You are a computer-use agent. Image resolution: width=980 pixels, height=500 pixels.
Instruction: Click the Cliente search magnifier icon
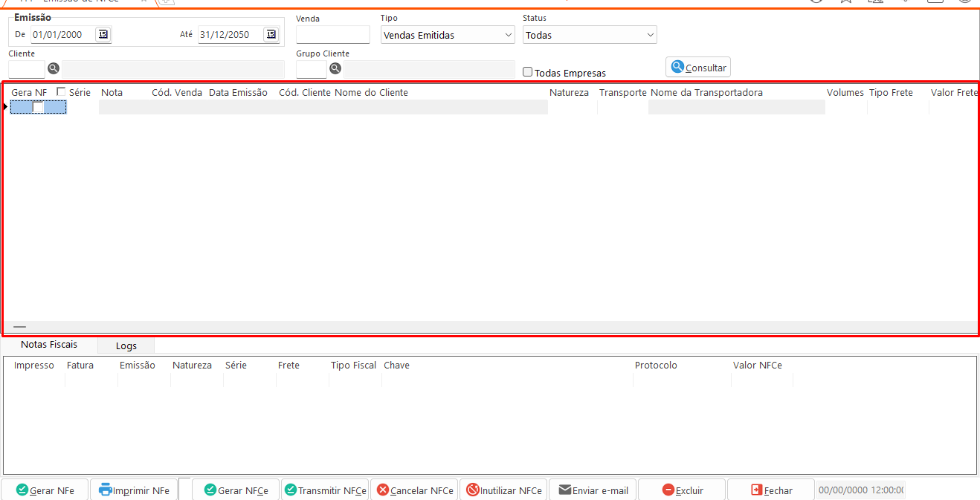[54, 69]
